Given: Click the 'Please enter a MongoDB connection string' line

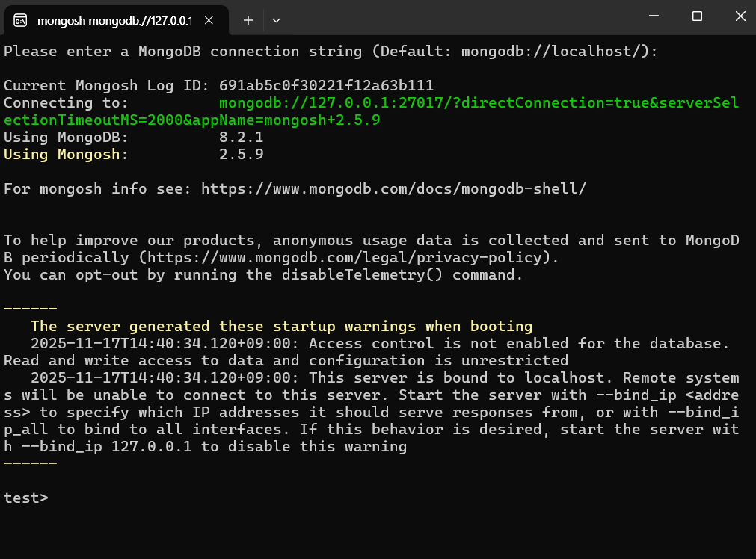Looking at the screenshot, I should click(x=331, y=51).
